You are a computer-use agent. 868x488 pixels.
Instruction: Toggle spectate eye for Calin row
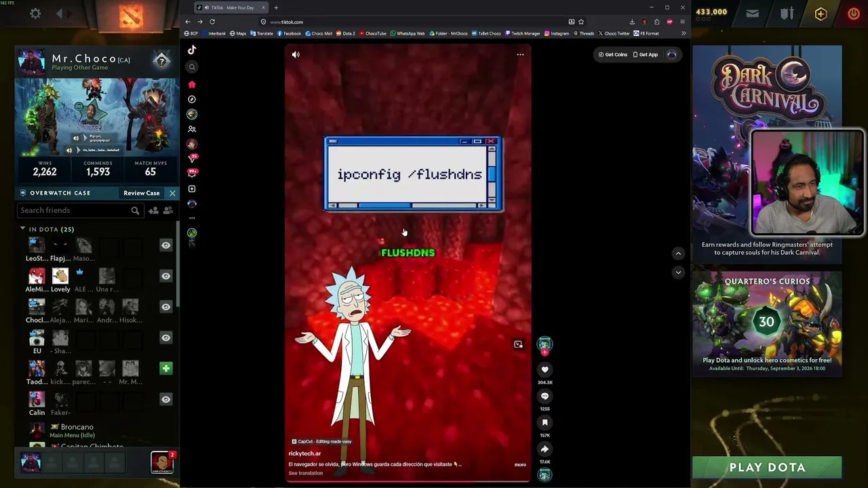coord(165,399)
